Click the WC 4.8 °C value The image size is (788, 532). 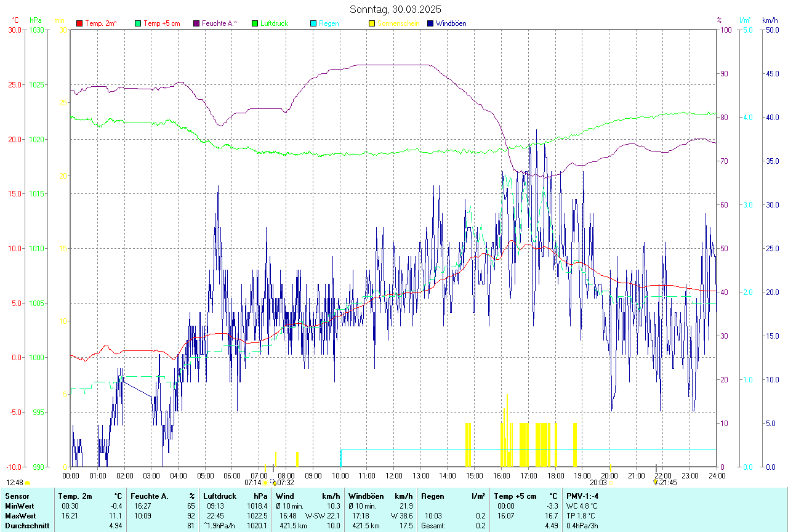point(582,506)
